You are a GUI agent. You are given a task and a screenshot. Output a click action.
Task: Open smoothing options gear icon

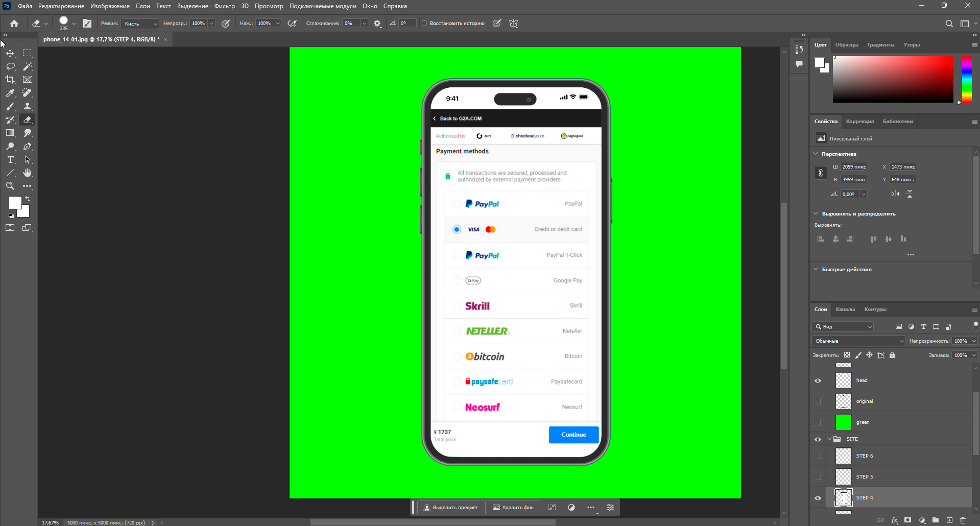click(377, 23)
